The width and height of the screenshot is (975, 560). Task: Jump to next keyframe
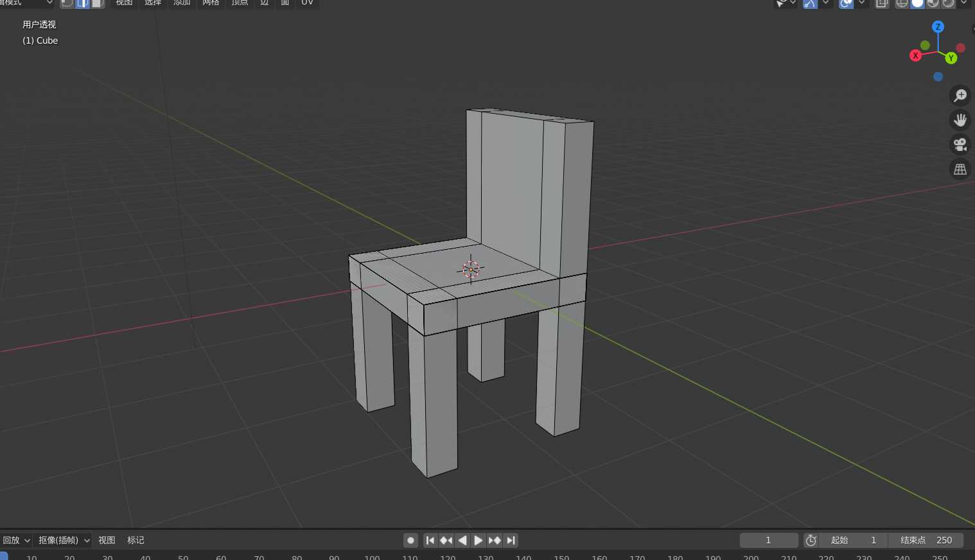(495, 541)
